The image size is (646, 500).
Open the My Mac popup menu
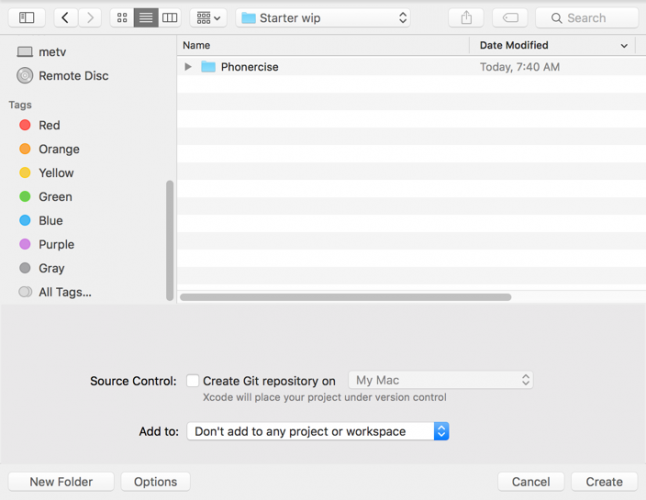(441, 380)
